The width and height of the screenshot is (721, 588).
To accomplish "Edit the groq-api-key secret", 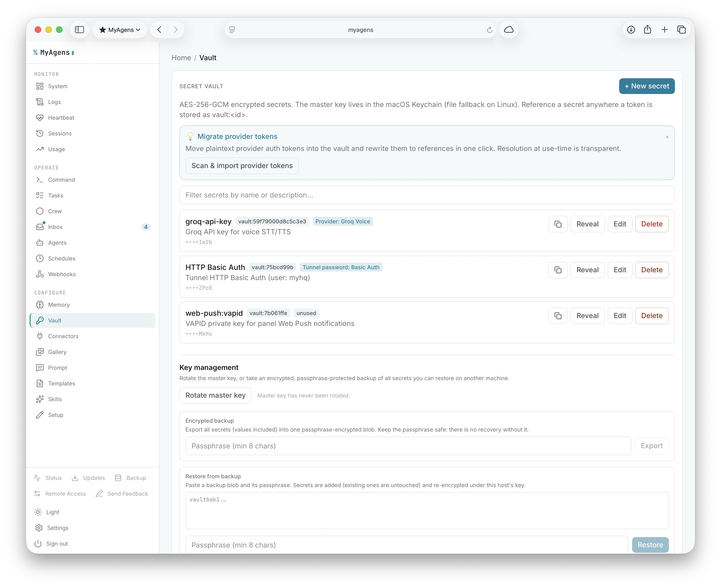I will [x=620, y=224].
